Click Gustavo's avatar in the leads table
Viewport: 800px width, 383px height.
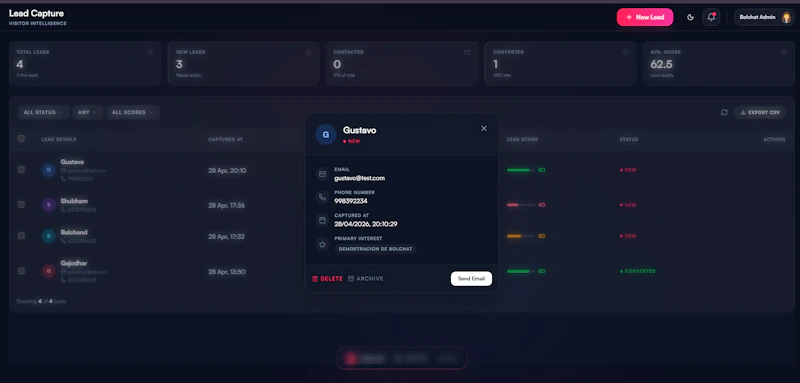[48, 170]
